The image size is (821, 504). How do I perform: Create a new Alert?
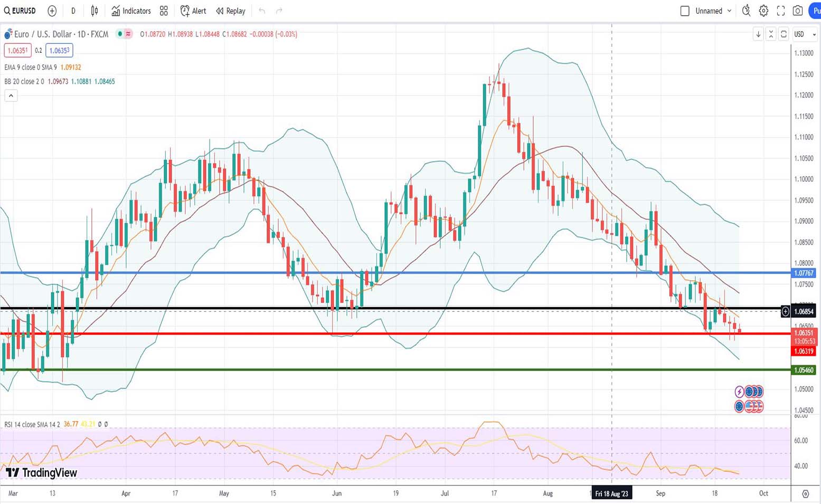click(x=193, y=11)
